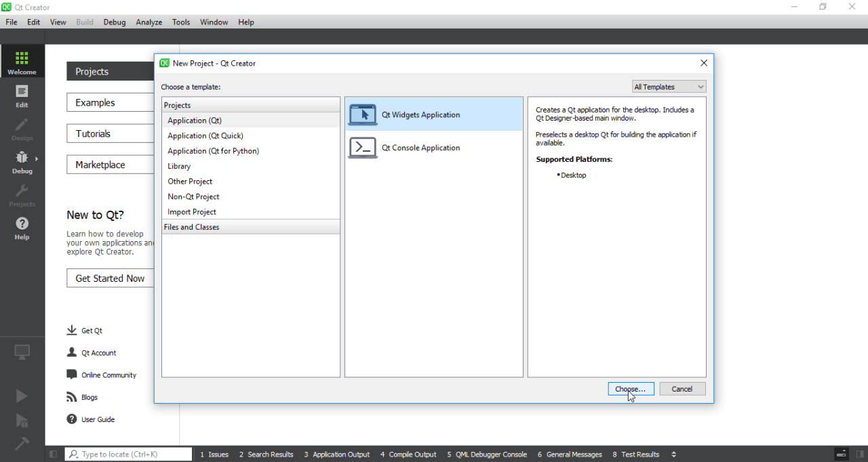The image size is (868, 462).
Task: Open the All Templates dropdown
Action: coord(669,86)
